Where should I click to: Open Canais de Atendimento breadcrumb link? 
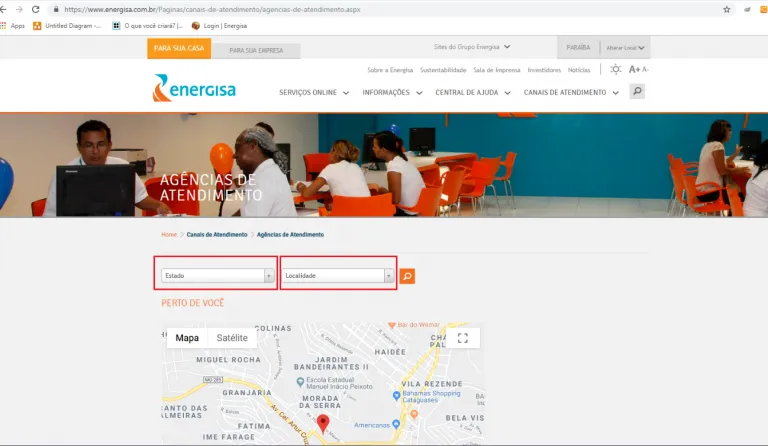point(217,235)
